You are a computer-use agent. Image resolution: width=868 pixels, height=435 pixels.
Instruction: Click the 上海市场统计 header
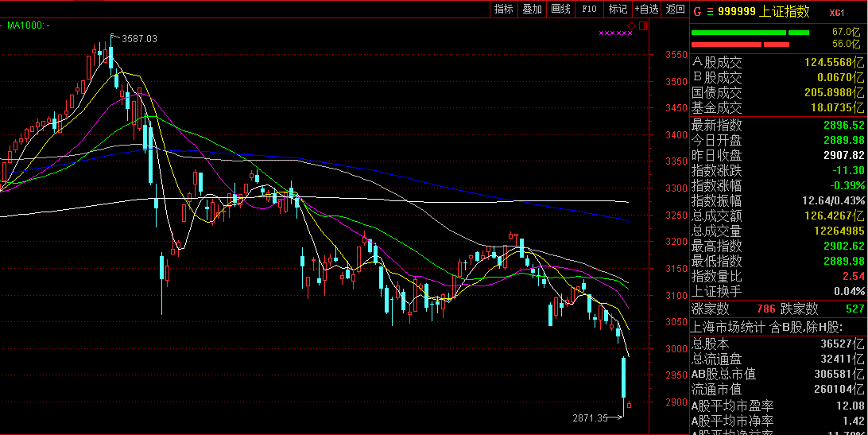(767, 327)
